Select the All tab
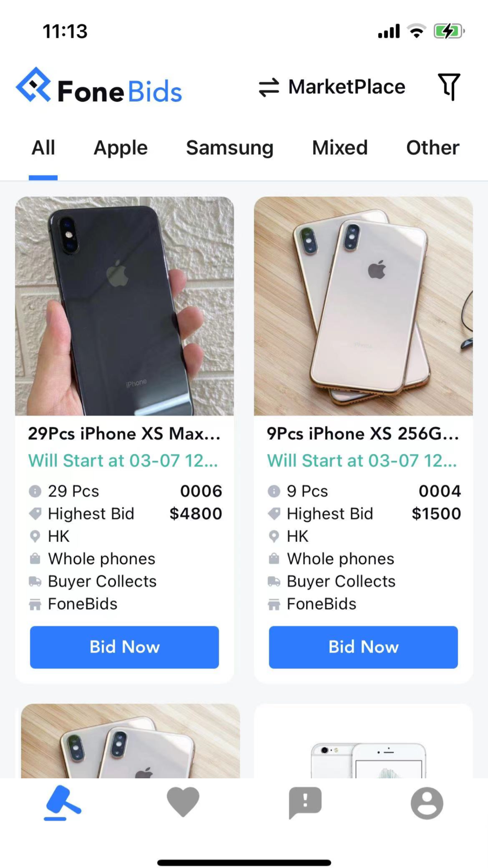The image size is (488, 868). click(x=43, y=147)
